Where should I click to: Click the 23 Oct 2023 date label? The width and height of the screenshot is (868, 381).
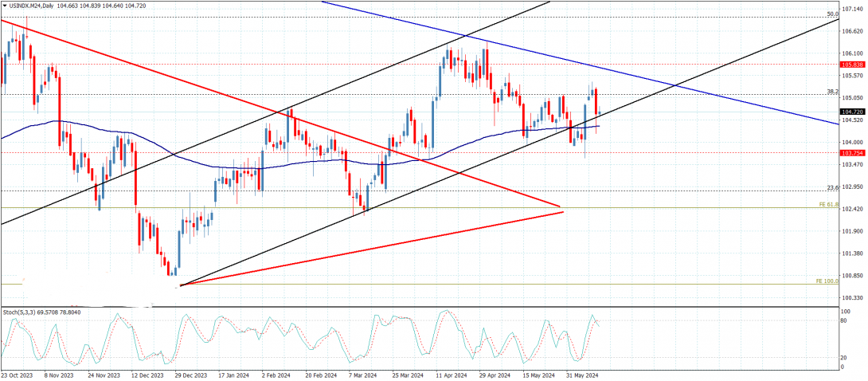pyautogui.click(x=18, y=375)
